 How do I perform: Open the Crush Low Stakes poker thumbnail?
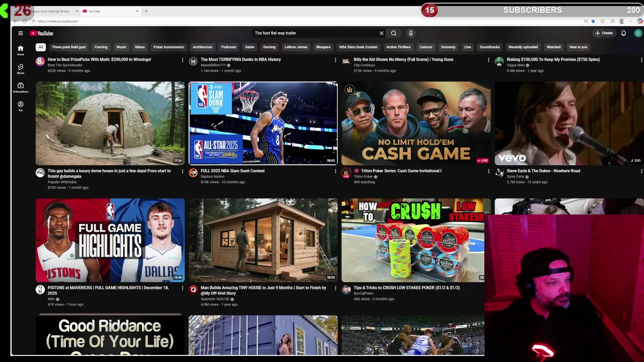tap(413, 240)
